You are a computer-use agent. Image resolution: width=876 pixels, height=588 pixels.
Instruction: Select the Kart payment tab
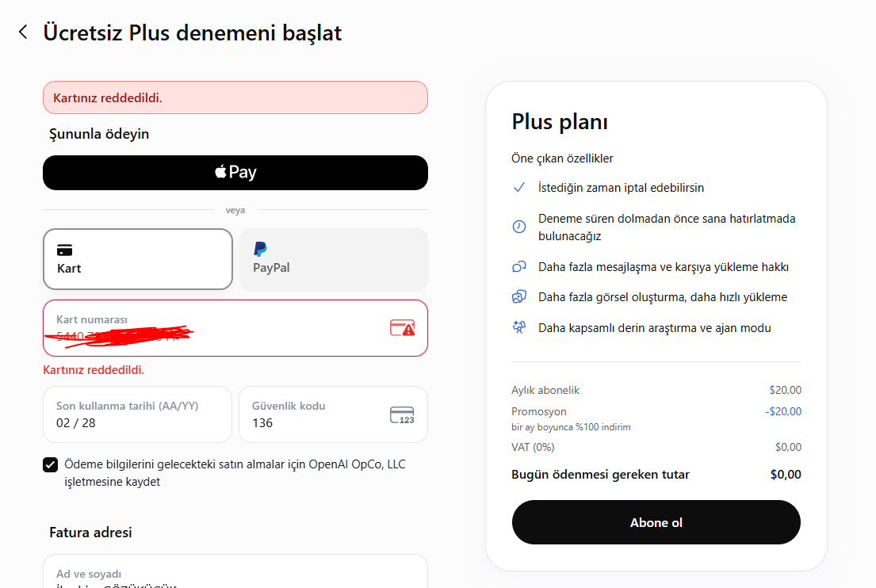138,259
